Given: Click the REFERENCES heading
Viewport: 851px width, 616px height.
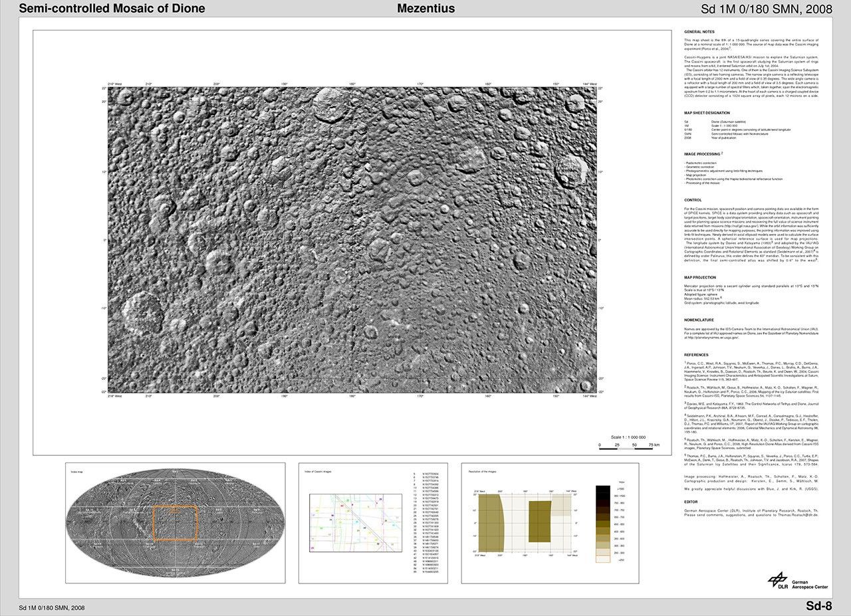Looking at the screenshot, I should pos(696,355).
